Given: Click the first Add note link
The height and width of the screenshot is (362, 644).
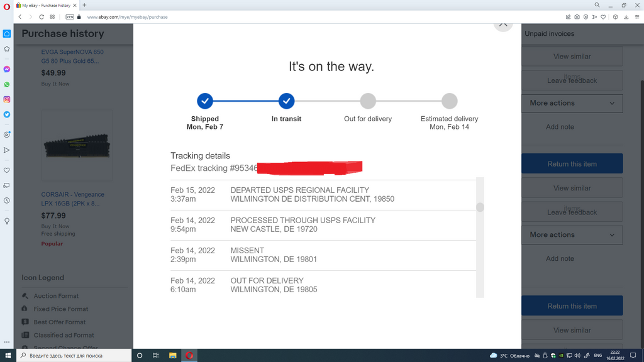Looking at the screenshot, I should tap(560, 127).
